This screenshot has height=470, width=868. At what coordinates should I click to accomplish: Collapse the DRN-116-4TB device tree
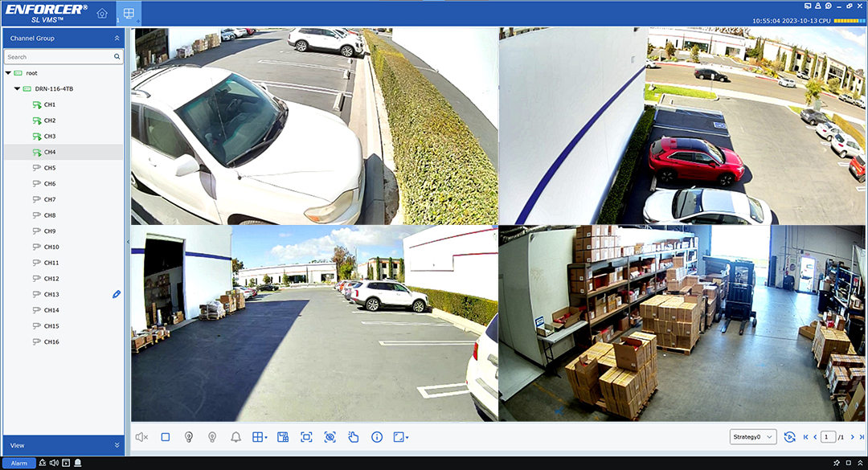click(x=16, y=88)
